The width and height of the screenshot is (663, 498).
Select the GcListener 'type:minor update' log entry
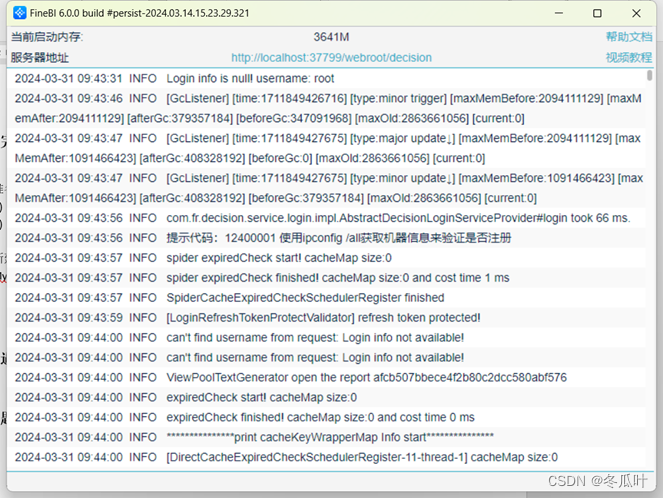[x=328, y=188]
